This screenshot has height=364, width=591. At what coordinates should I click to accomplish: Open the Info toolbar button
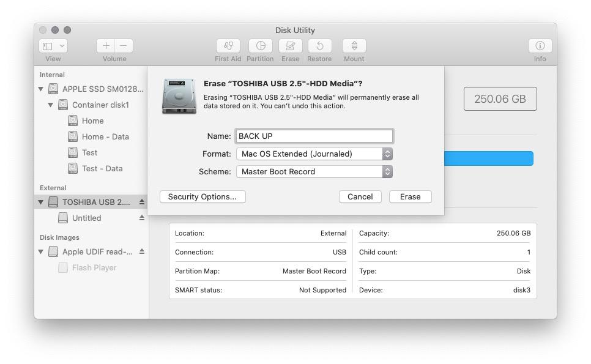pos(540,46)
